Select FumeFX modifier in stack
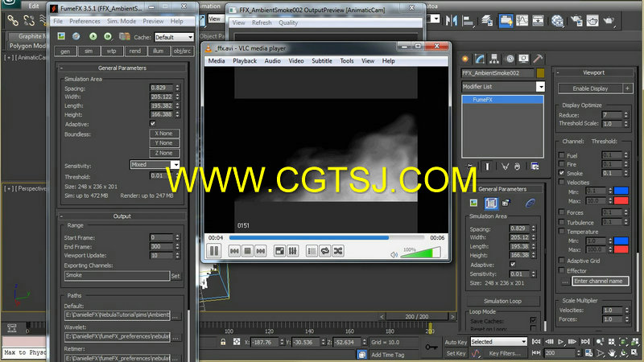This screenshot has width=644, height=362. [x=502, y=99]
